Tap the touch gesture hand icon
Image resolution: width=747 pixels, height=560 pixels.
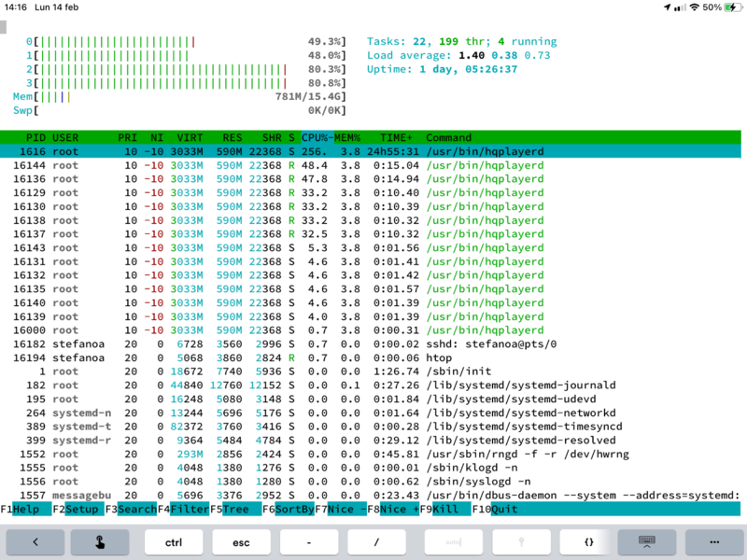point(102,541)
